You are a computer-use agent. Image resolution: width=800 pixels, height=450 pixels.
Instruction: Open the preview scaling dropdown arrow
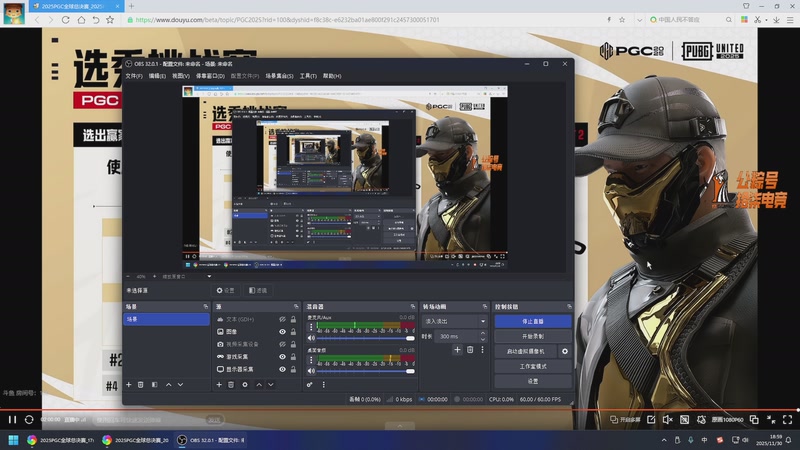tap(209, 277)
